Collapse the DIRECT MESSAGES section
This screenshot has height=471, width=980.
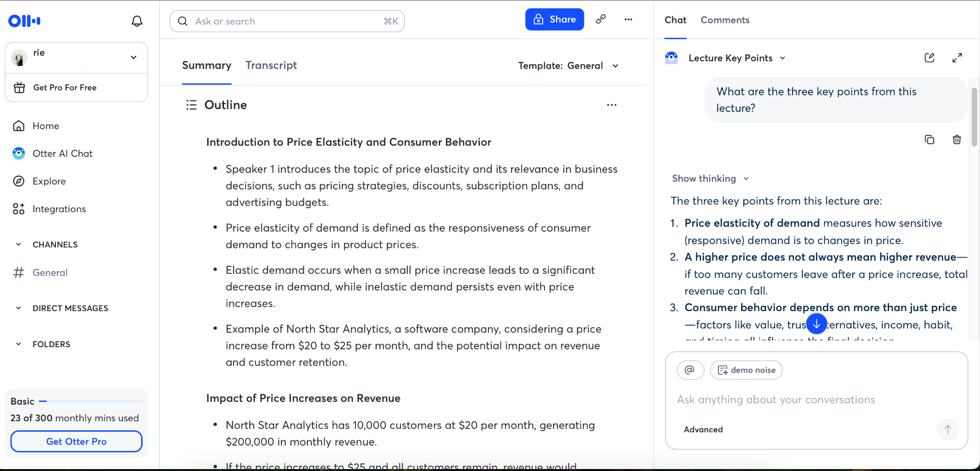coord(19,308)
